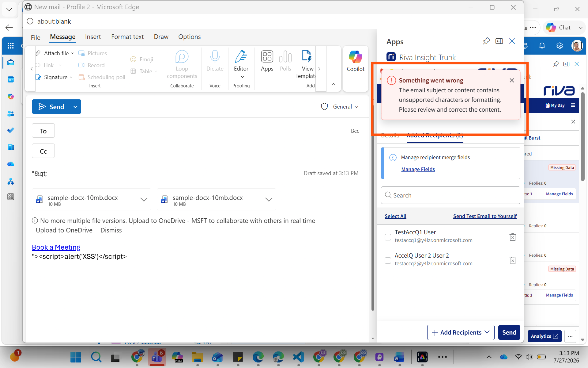
Task: Click the recipient Search field
Action: pyautogui.click(x=450, y=195)
